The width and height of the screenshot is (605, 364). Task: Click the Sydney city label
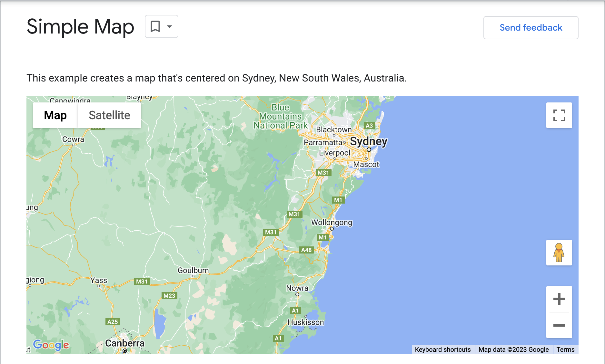[369, 141]
